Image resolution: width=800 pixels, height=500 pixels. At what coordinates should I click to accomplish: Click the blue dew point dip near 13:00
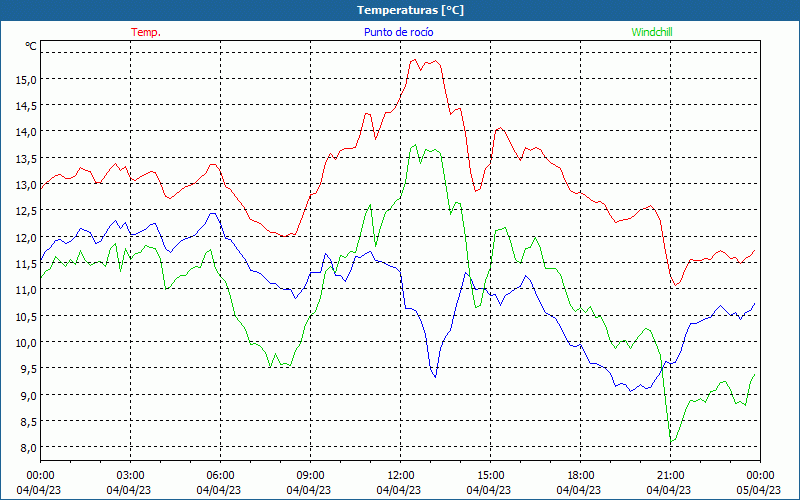pyautogui.click(x=435, y=377)
